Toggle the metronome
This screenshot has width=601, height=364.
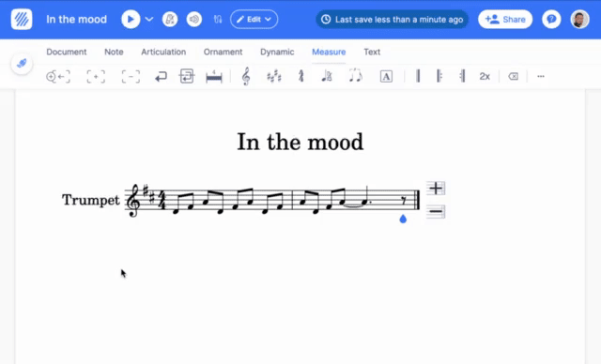[x=170, y=19]
